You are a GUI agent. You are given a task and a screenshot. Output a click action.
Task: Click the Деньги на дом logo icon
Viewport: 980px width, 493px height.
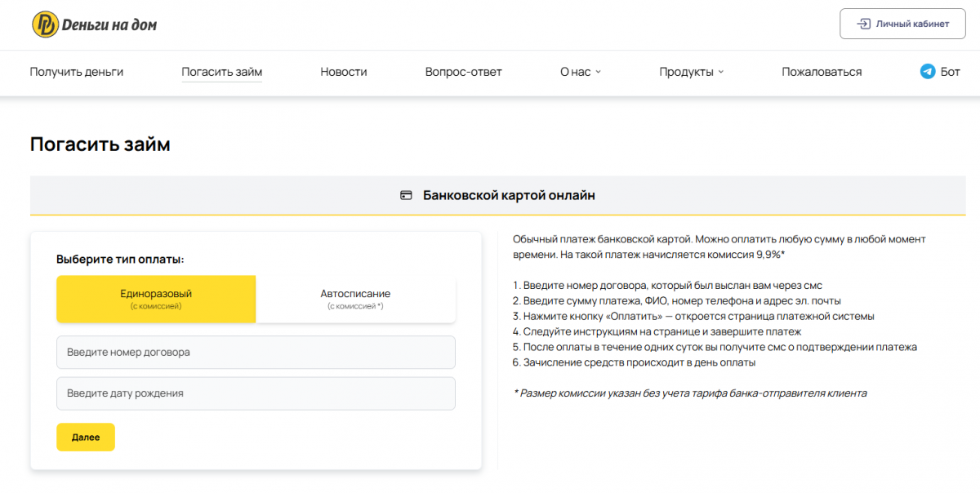point(45,24)
